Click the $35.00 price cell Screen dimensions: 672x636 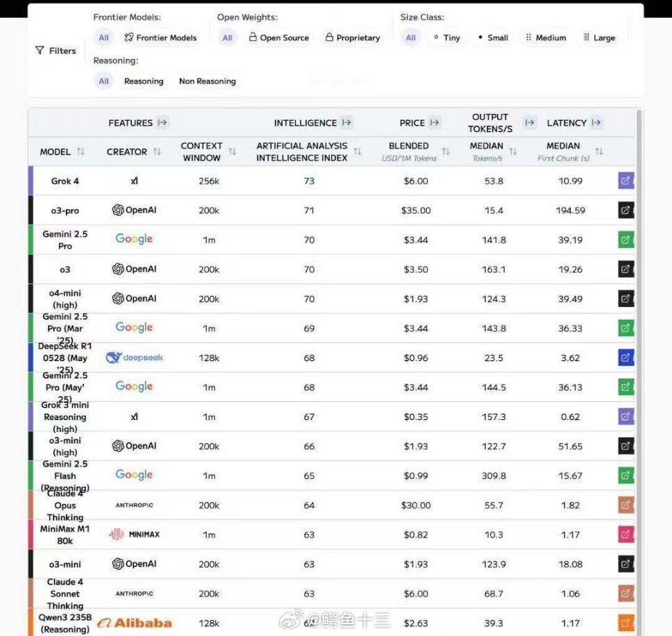coord(416,210)
